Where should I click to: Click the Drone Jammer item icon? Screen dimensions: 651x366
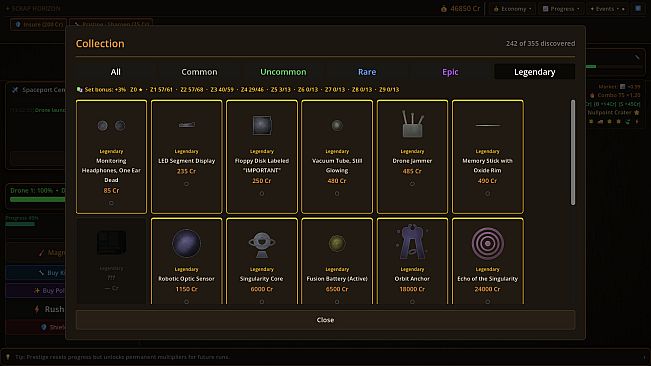[x=412, y=124]
